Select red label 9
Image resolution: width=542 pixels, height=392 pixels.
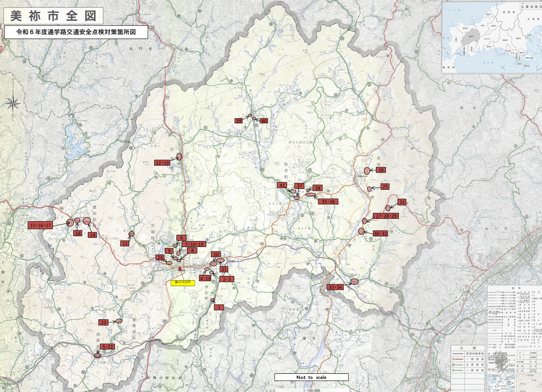click(x=169, y=251)
